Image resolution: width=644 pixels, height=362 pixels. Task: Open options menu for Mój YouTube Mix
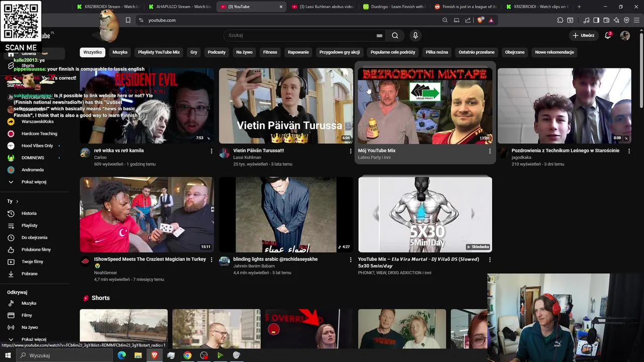490,151
